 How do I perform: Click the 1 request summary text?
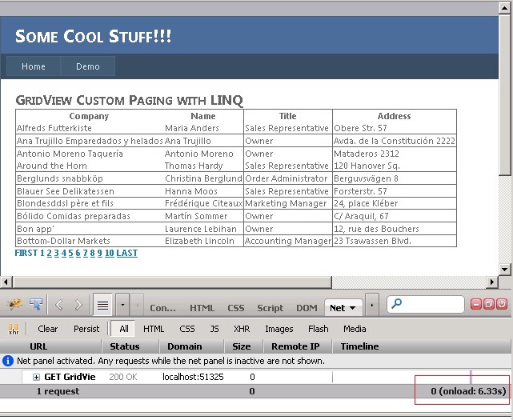tap(58, 391)
